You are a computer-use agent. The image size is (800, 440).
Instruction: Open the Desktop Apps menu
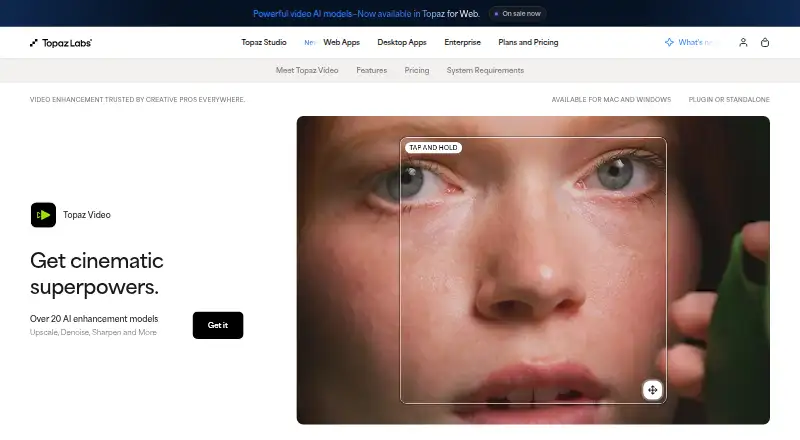(402, 42)
